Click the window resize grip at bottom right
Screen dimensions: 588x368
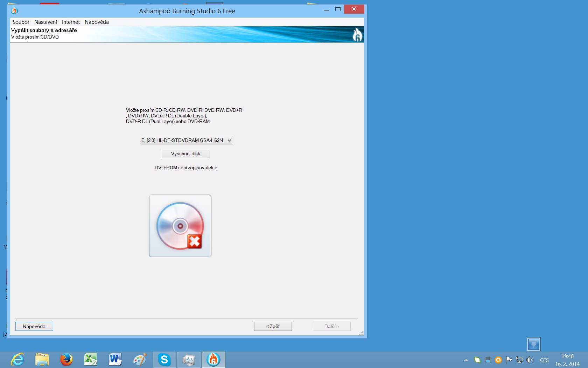[x=361, y=333]
